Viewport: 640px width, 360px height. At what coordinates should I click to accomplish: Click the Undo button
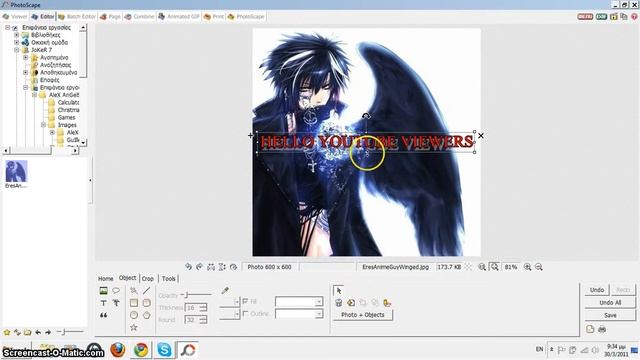coord(597,290)
